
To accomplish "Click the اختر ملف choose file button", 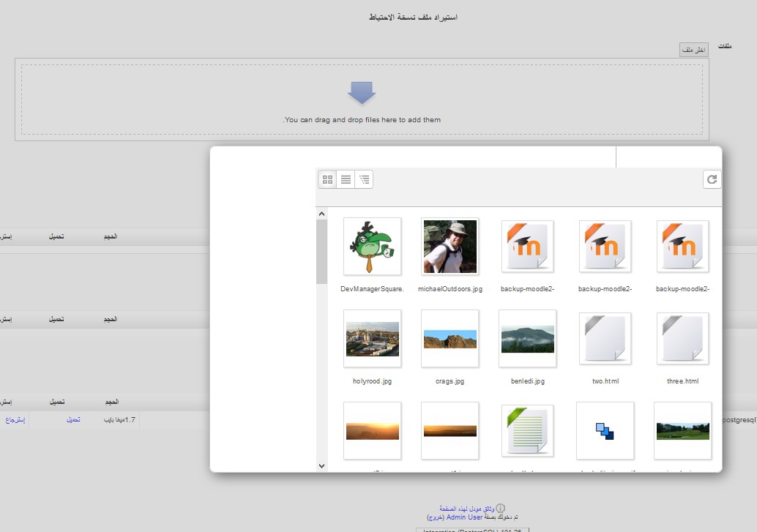I will pos(694,50).
